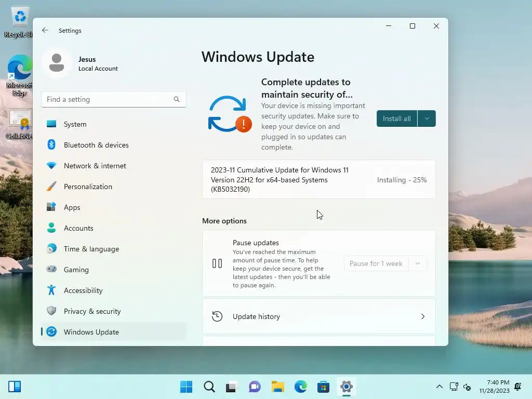Open Task View on taskbar

pyautogui.click(x=231, y=387)
